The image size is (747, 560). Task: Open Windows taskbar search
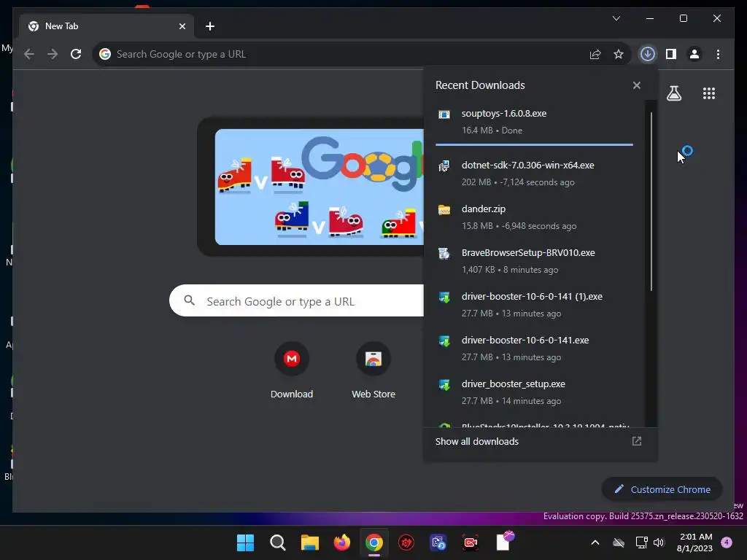pos(277,542)
